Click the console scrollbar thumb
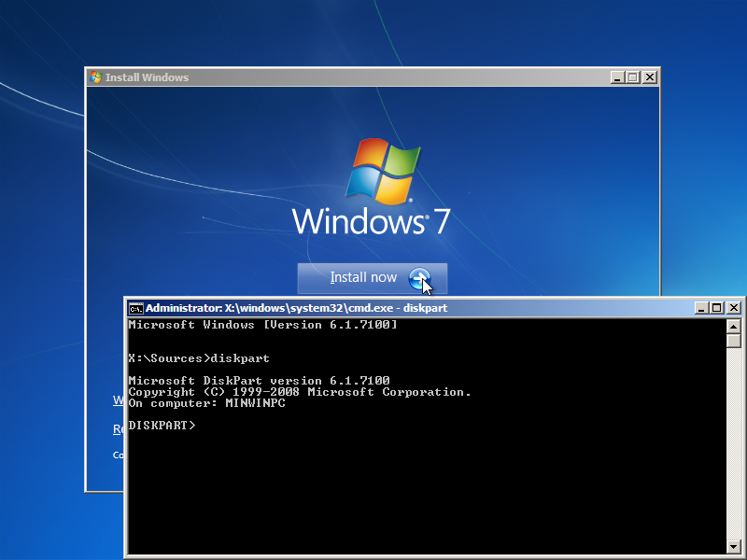Screen dimensions: 747x560 pos(734,341)
